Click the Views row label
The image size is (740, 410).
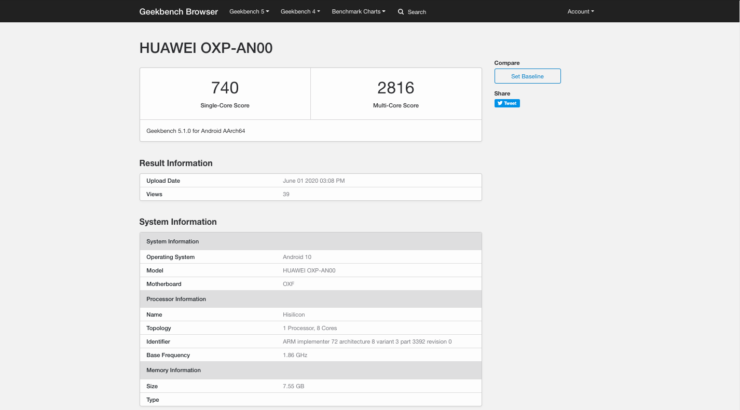[x=154, y=194]
